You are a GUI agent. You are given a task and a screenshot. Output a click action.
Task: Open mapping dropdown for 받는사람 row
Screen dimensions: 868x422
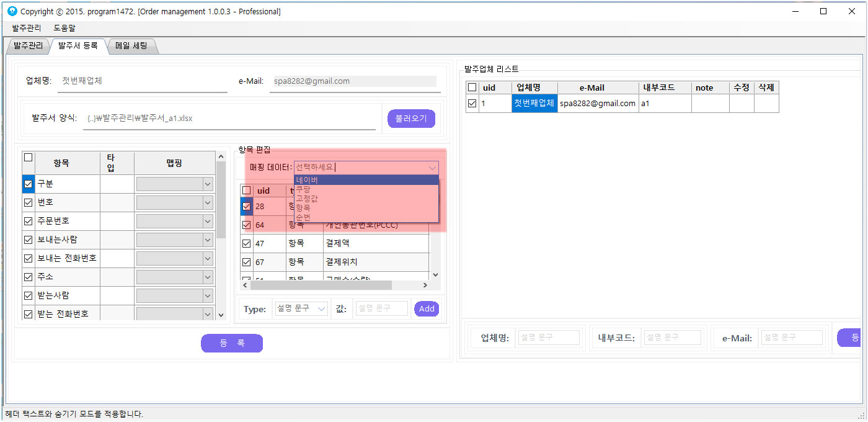pyautogui.click(x=175, y=295)
